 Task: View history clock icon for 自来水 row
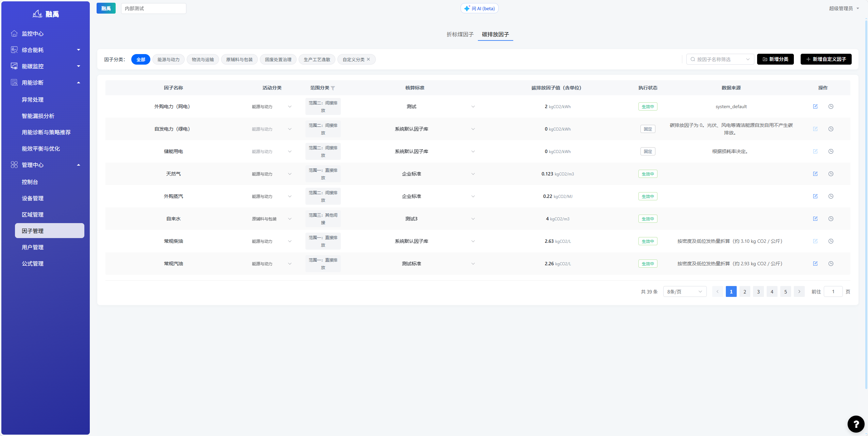[831, 219]
